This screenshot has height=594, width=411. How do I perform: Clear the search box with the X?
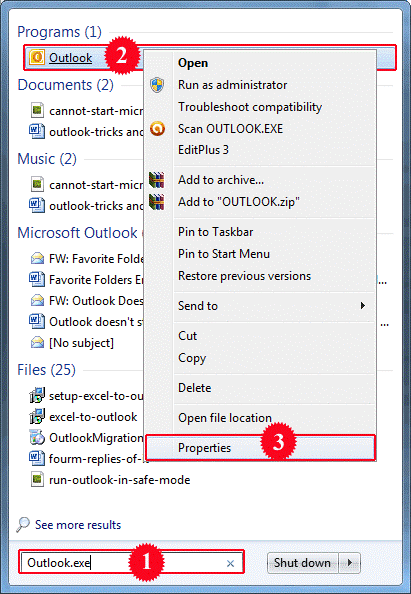[x=230, y=563]
